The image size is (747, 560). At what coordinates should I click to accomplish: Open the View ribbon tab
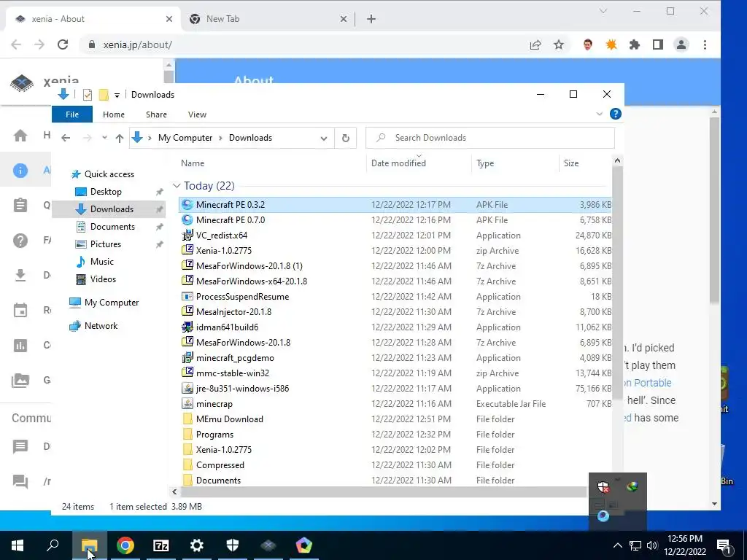pyautogui.click(x=197, y=114)
